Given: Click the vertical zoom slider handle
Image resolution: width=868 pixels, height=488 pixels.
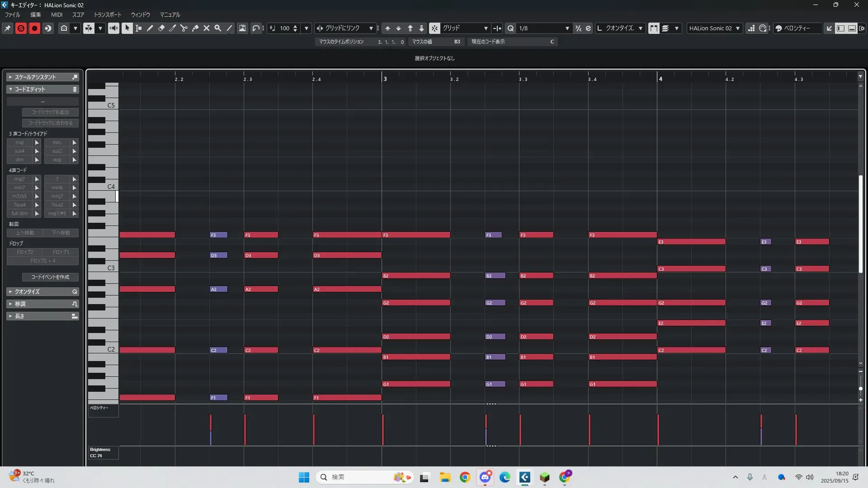Looking at the screenshot, I should tap(860, 389).
